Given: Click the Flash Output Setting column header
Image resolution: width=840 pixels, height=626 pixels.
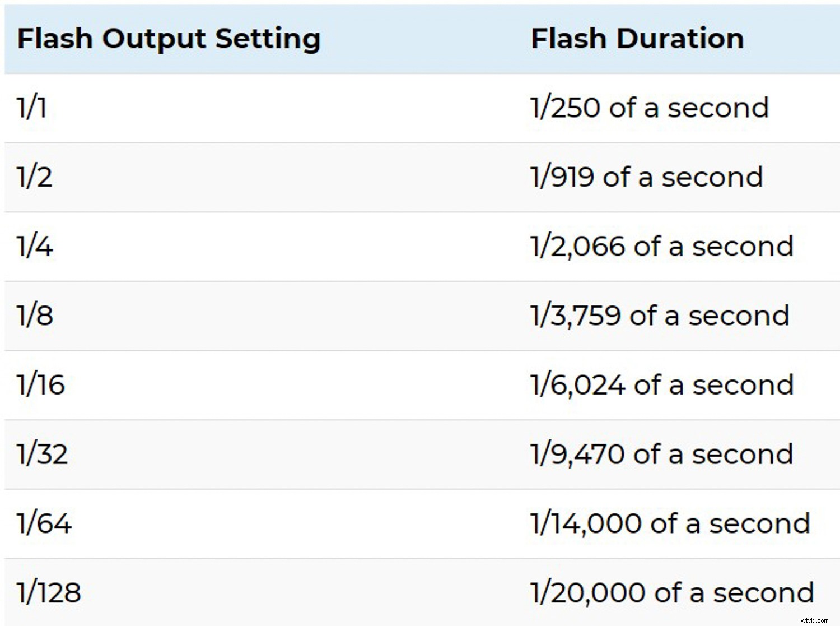Looking at the screenshot, I should (x=169, y=39).
